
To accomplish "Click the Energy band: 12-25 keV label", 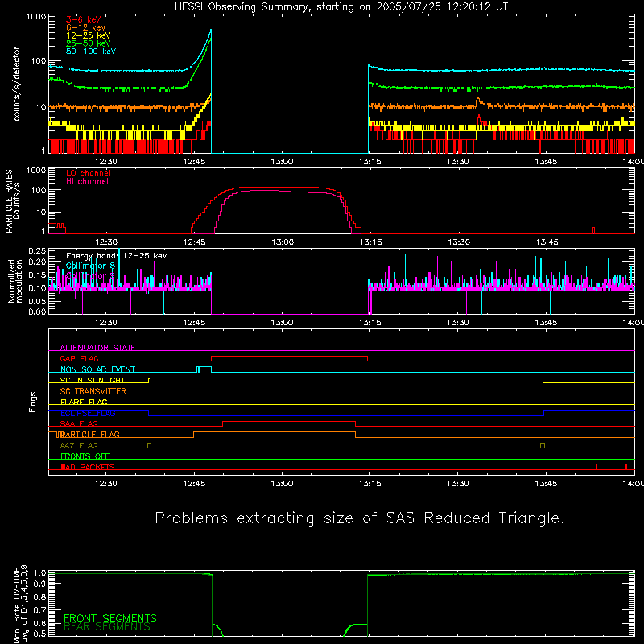I will [x=117, y=256].
